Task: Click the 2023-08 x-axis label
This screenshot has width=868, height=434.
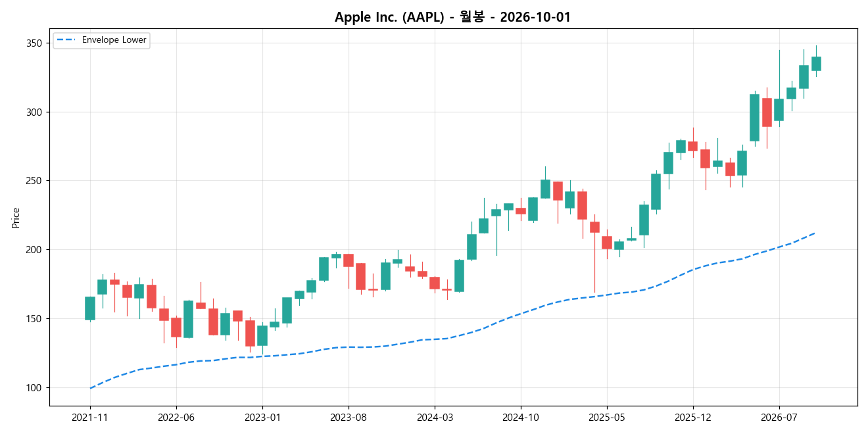Action: 349,418
